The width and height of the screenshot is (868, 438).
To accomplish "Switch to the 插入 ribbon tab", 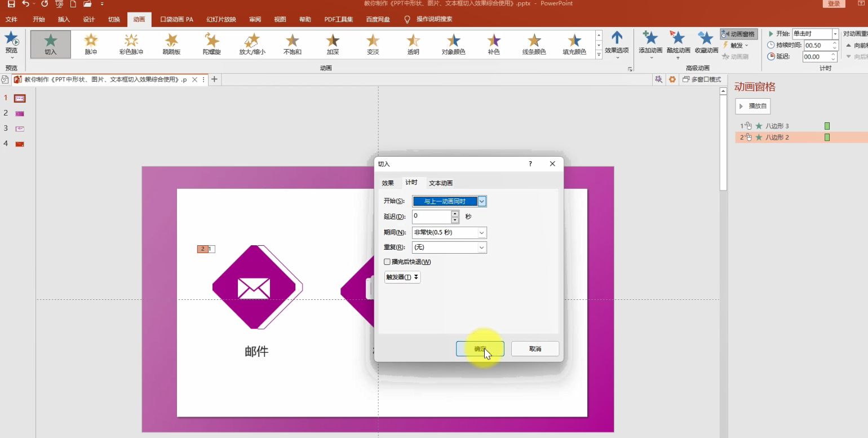I will point(64,19).
